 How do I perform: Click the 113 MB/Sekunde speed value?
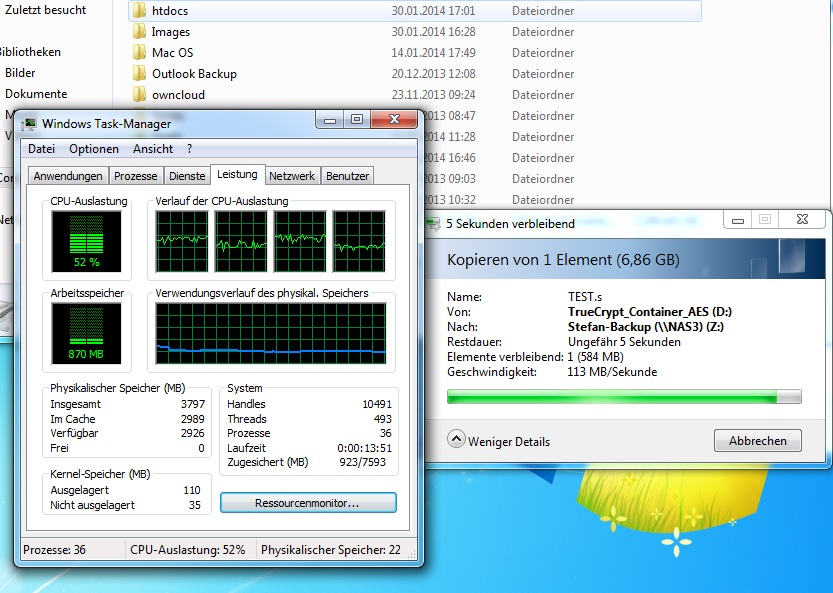[612, 372]
